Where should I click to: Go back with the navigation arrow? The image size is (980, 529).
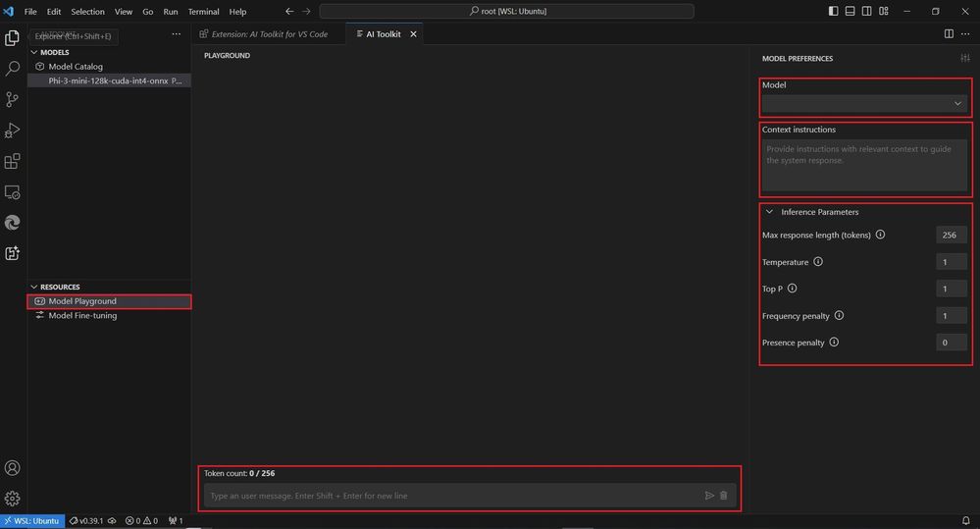[x=289, y=11]
